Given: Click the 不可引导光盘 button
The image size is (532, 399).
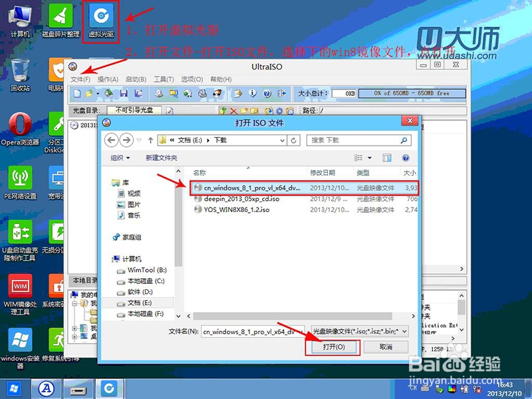Looking at the screenshot, I should point(134,110).
